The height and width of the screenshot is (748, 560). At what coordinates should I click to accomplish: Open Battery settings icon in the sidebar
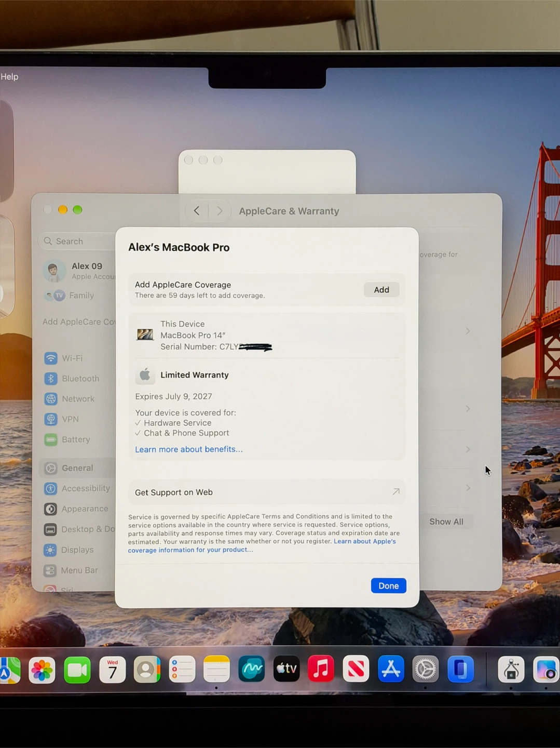pos(51,439)
